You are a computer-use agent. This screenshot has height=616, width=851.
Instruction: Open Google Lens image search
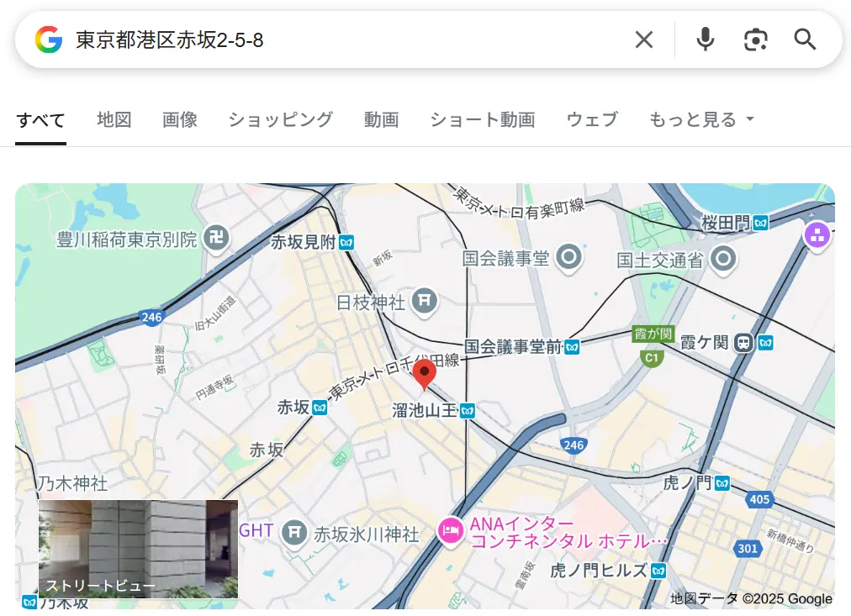click(x=755, y=39)
